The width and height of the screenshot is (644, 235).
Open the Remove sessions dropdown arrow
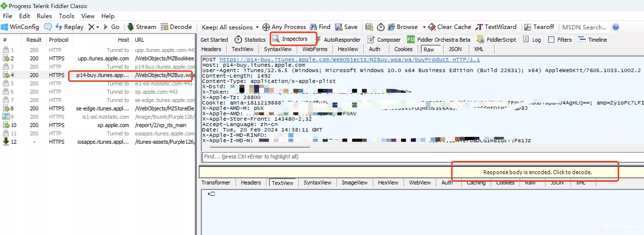coord(98,27)
